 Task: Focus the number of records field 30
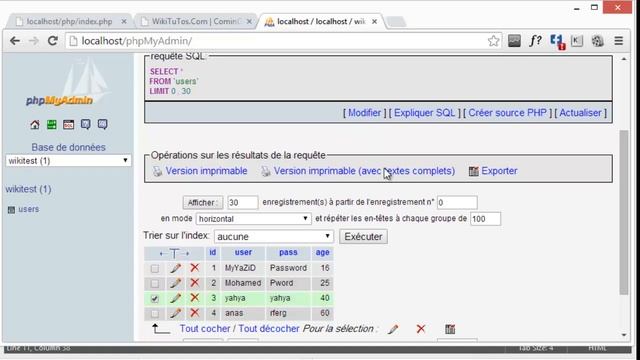(x=242, y=202)
